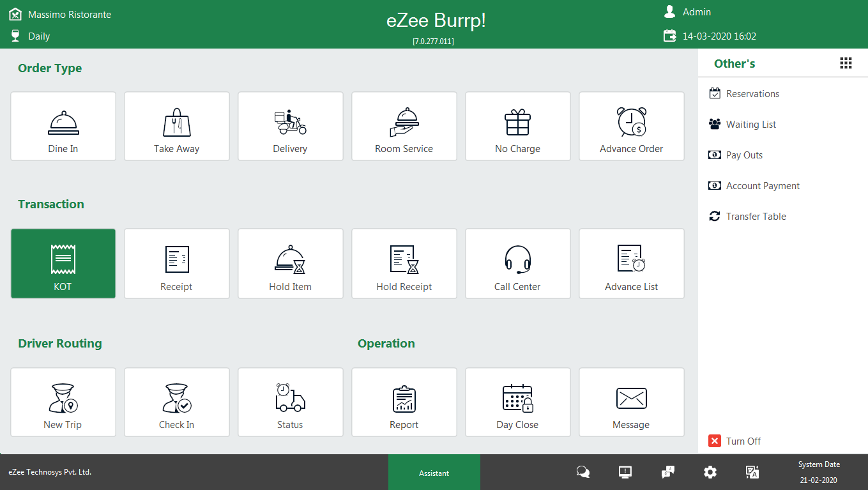The height and width of the screenshot is (490, 868).
Task: Open settings gear in bottom bar
Action: tap(710, 472)
